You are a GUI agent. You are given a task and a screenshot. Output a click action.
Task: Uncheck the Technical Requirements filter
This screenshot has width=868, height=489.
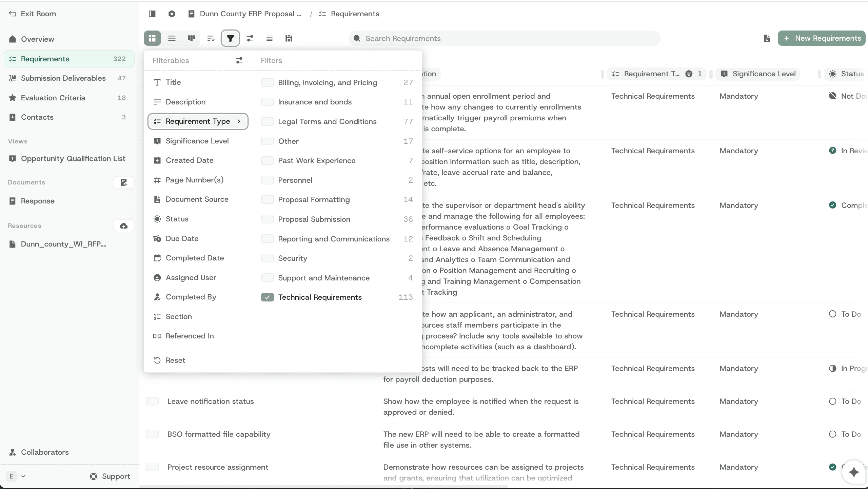[x=268, y=297]
